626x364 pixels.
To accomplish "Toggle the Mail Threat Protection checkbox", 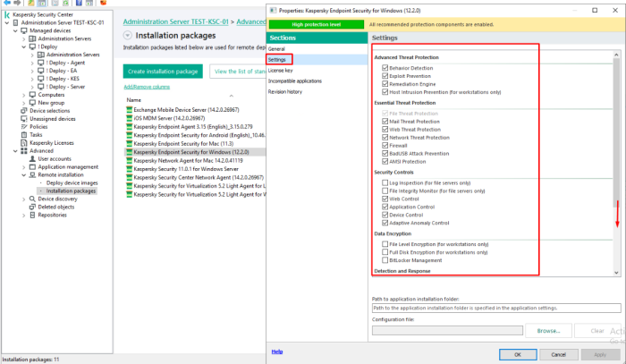I will pyautogui.click(x=385, y=122).
